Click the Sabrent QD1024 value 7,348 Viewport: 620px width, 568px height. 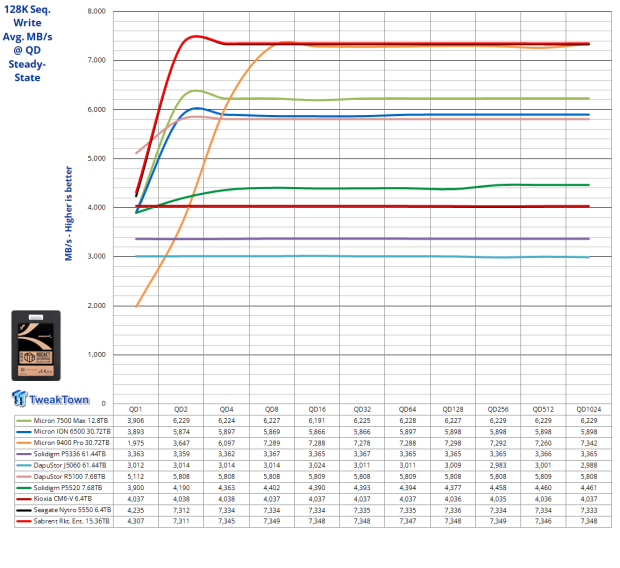589,521
